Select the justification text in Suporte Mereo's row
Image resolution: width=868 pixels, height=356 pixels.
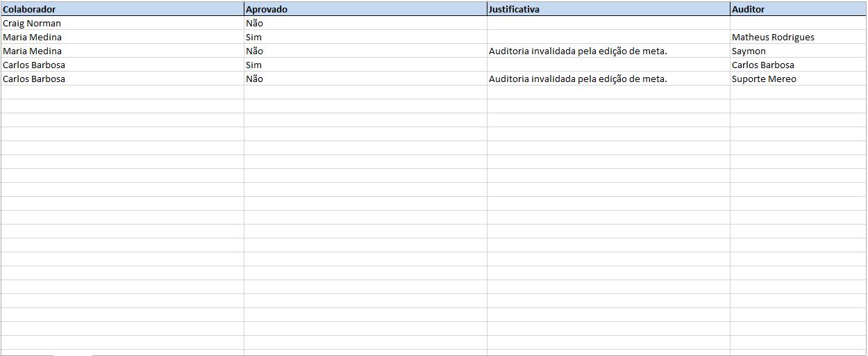point(578,79)
